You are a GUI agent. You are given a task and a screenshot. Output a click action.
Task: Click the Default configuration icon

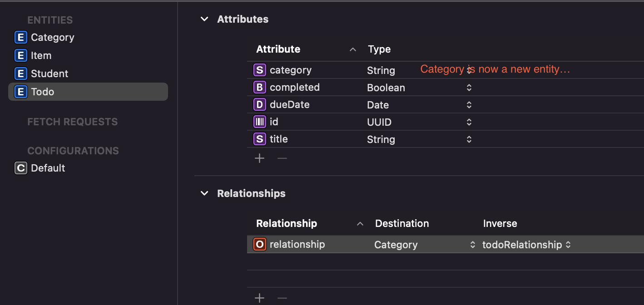[x=20, y=168]
